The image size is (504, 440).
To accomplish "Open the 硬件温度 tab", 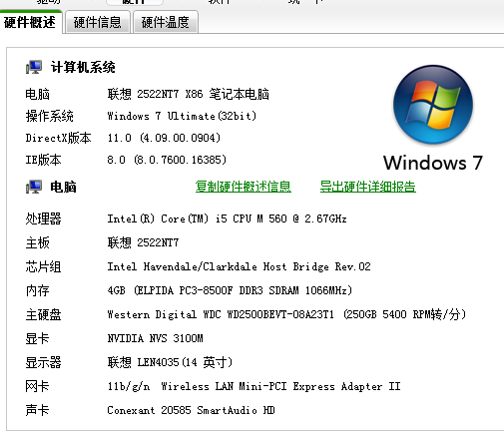I will (x=166, y=22).
